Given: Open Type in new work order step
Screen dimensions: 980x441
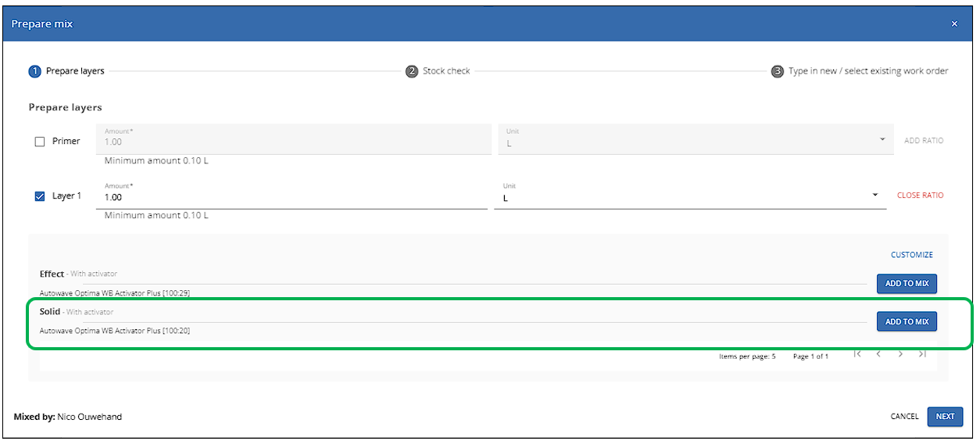Looking at the screenshot, I should [868, 71].
